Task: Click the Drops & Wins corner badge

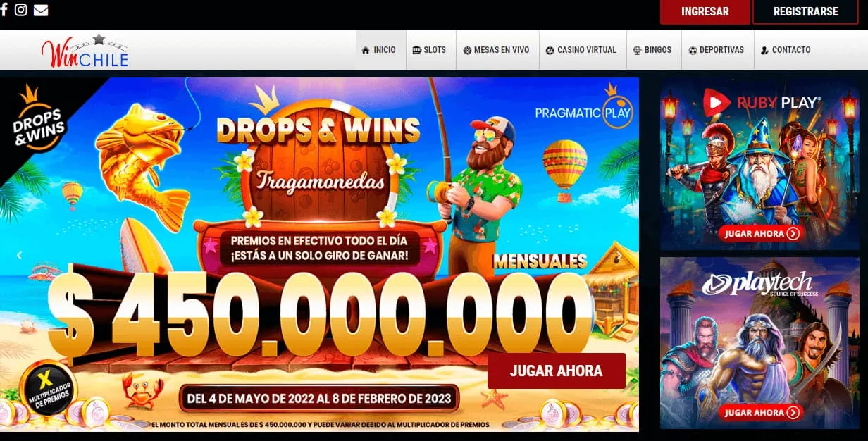Action: coord(39,118)
